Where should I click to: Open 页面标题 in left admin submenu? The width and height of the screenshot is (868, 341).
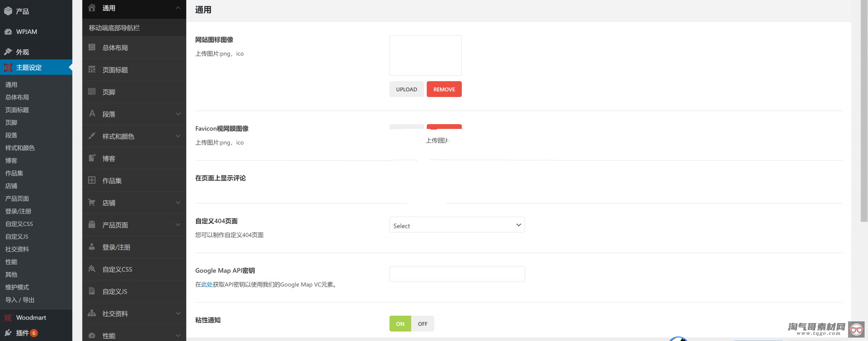tap(17, 110)
